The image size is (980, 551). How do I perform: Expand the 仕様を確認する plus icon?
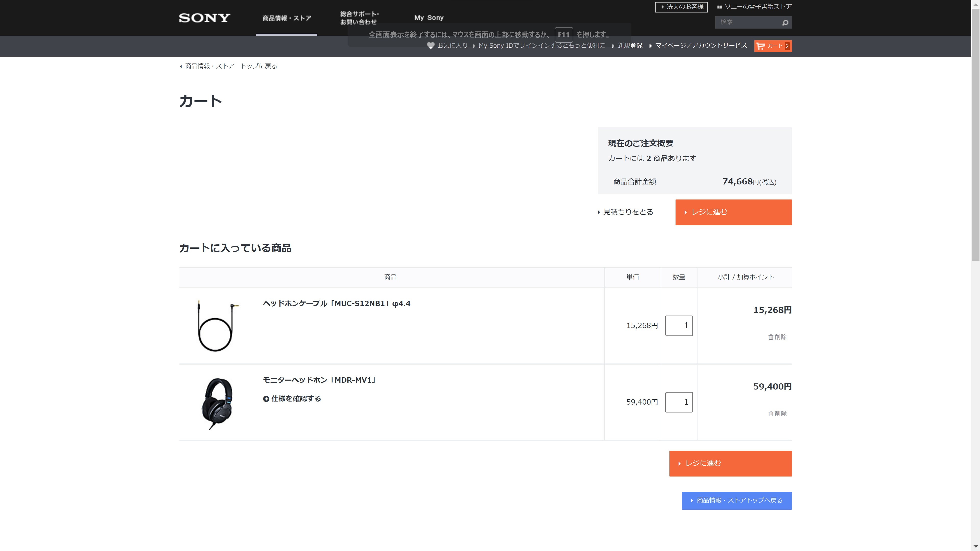[266, 399]
